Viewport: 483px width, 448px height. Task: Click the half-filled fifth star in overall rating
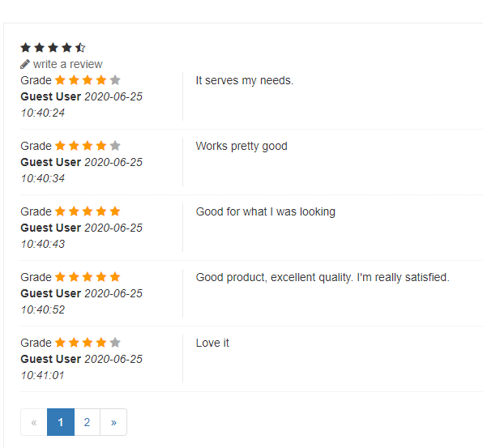80,48
